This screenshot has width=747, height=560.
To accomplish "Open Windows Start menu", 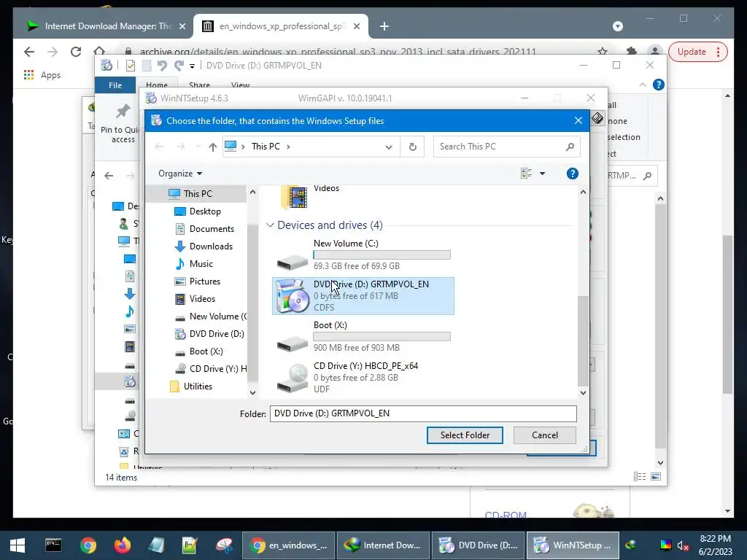I will click(18, 545).
